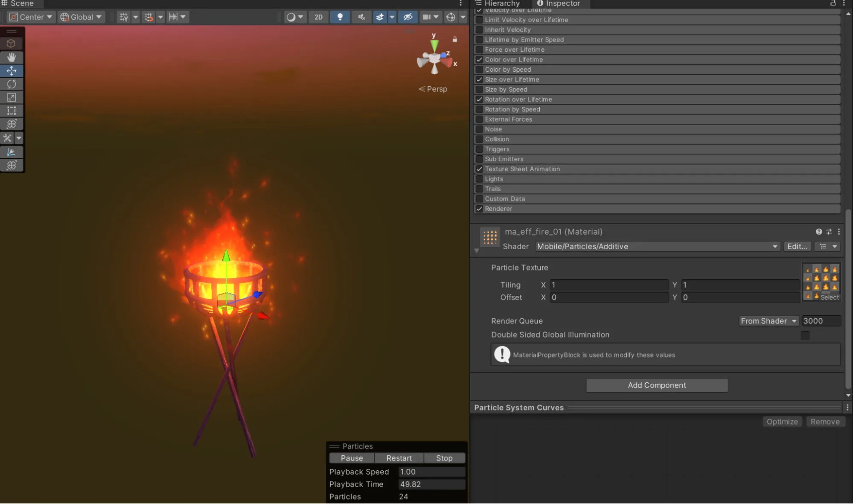The image size is (853, 504).
Task: Click the Playback Speed input field
Action: click(431, 472)
